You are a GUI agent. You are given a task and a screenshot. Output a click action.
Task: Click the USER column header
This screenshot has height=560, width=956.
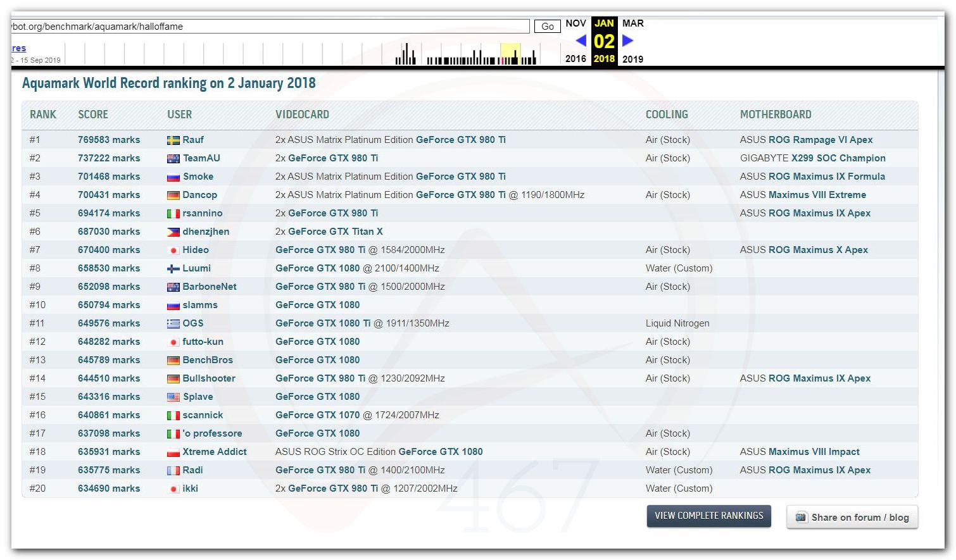tap(179, 115)
